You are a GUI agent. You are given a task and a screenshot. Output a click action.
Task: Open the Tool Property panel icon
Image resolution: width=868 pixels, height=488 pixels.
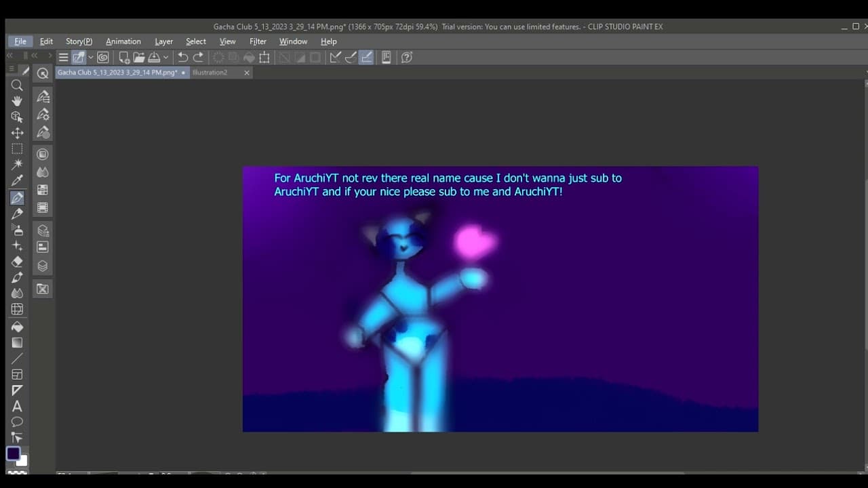pyautogui.click(x=43, y=114)
